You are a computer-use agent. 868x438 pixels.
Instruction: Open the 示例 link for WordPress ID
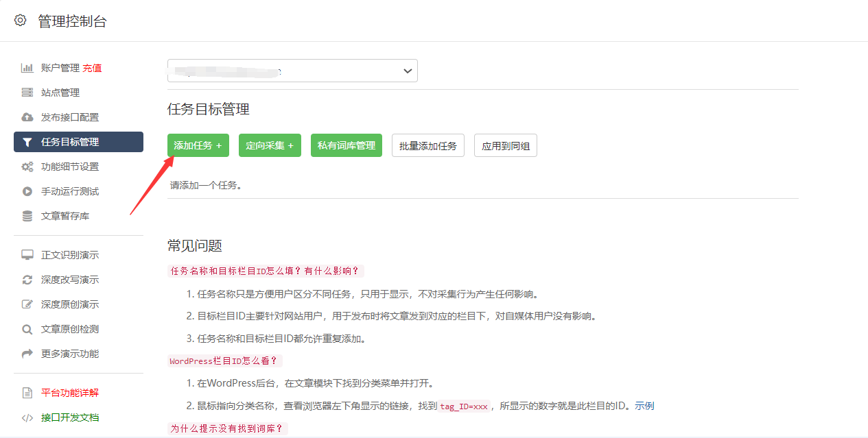(x=644, y=406)
